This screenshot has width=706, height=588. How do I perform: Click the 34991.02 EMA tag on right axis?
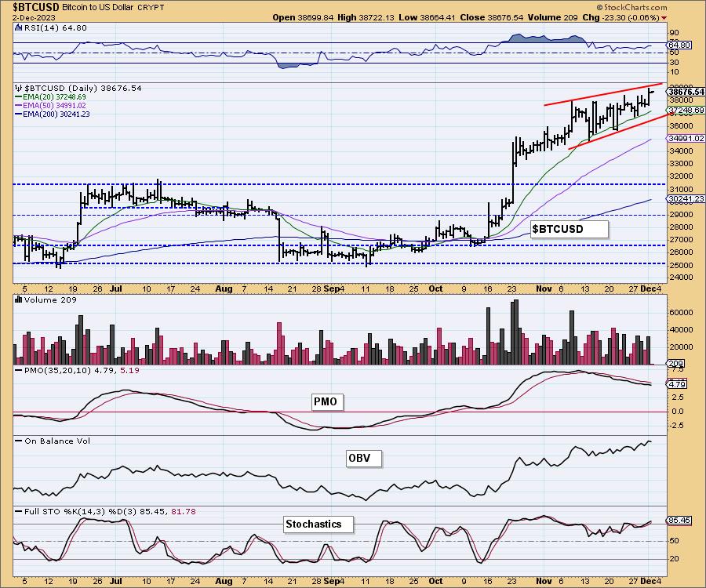pyautogui.click(x=686, y=139)
